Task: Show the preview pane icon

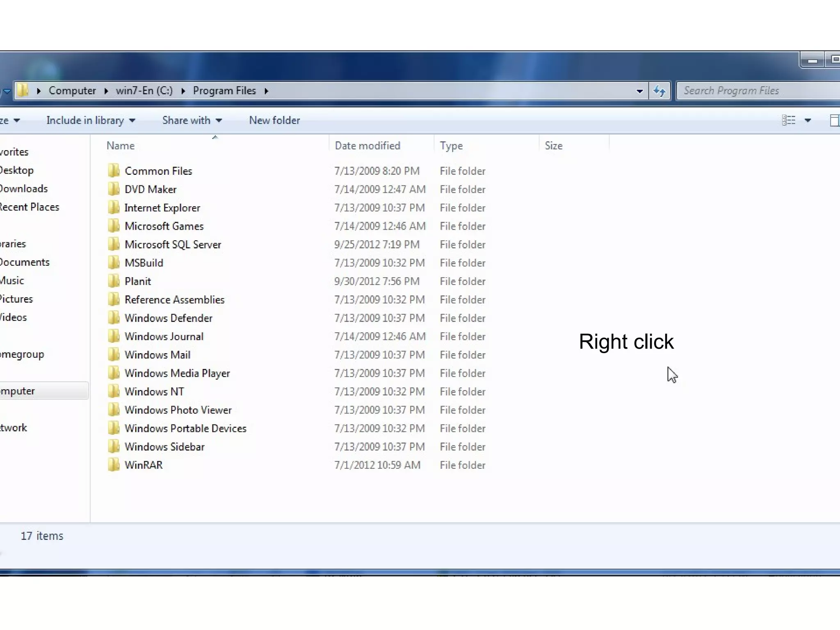Action: [834, 120]
